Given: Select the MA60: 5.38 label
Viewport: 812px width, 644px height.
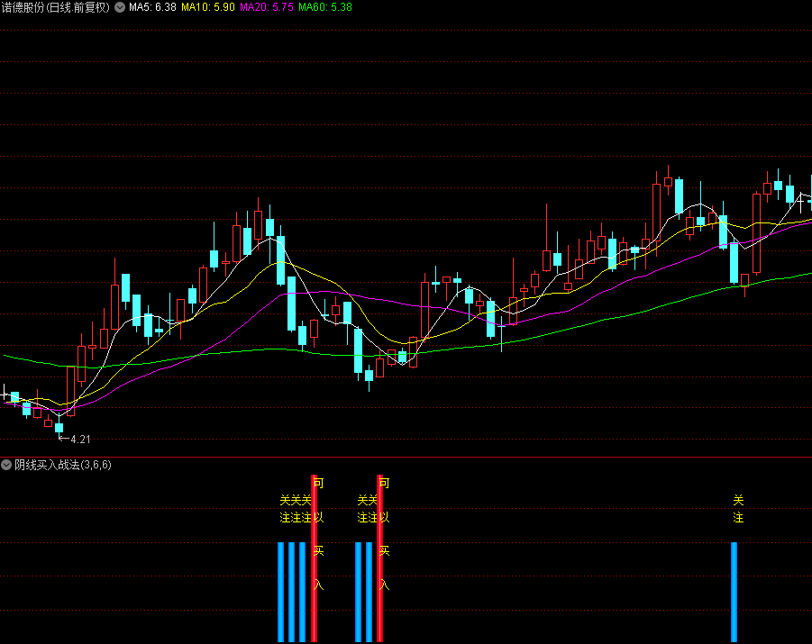Looking at the screenshot, I should tap(325, 7).
